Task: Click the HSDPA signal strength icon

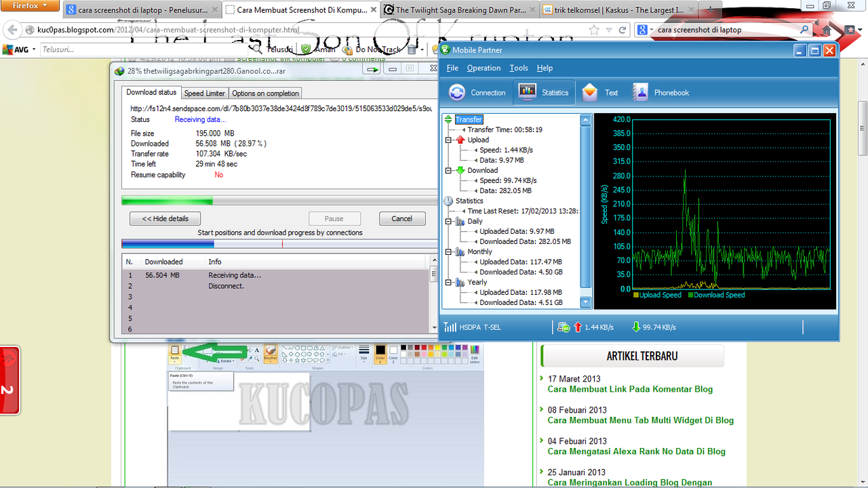Action: pyautogui.click(x=450, y=327)
